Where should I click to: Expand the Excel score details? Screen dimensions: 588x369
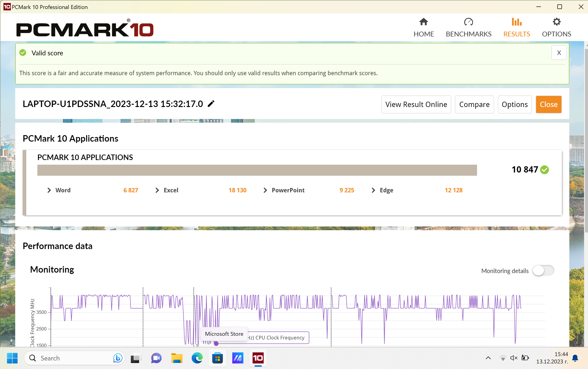coord(157,190)
